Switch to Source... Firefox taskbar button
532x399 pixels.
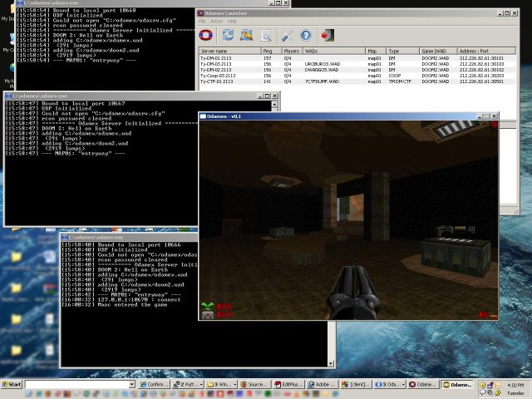click(255, 384)
